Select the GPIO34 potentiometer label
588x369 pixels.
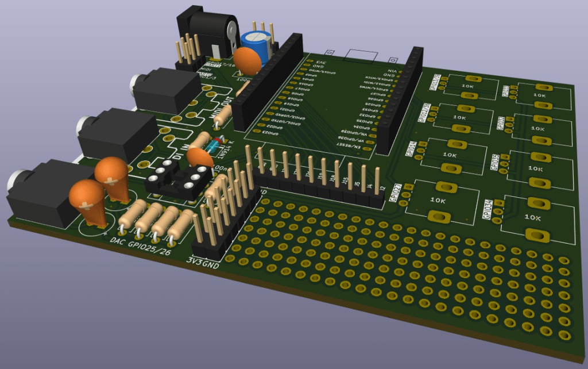pos(488,210)
